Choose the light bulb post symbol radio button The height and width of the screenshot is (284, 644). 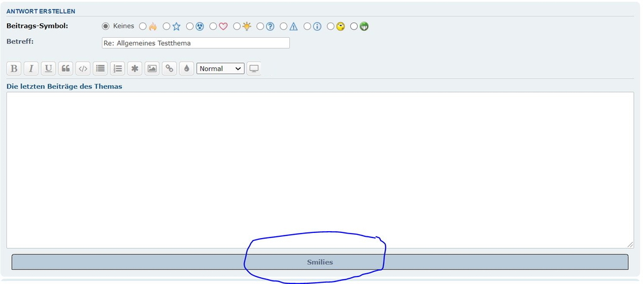236,26
